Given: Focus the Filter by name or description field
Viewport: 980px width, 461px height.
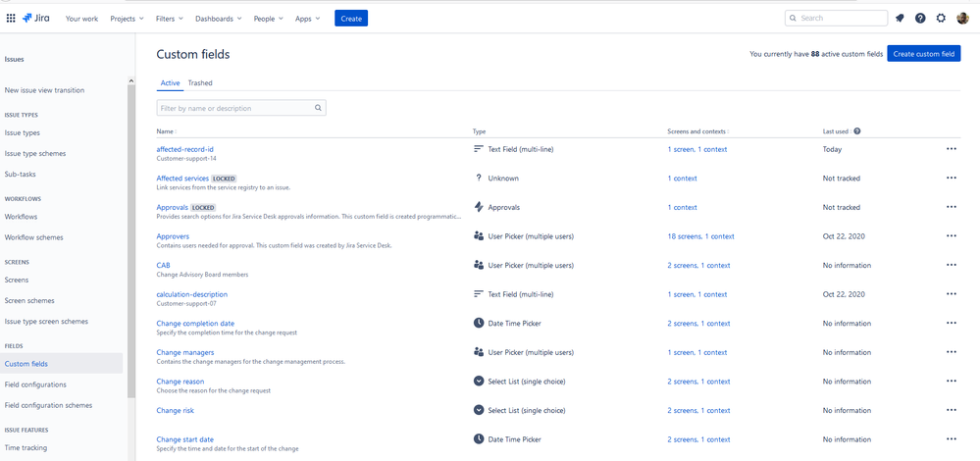Looking at the screenshot, I should click(x=241, y=108).
